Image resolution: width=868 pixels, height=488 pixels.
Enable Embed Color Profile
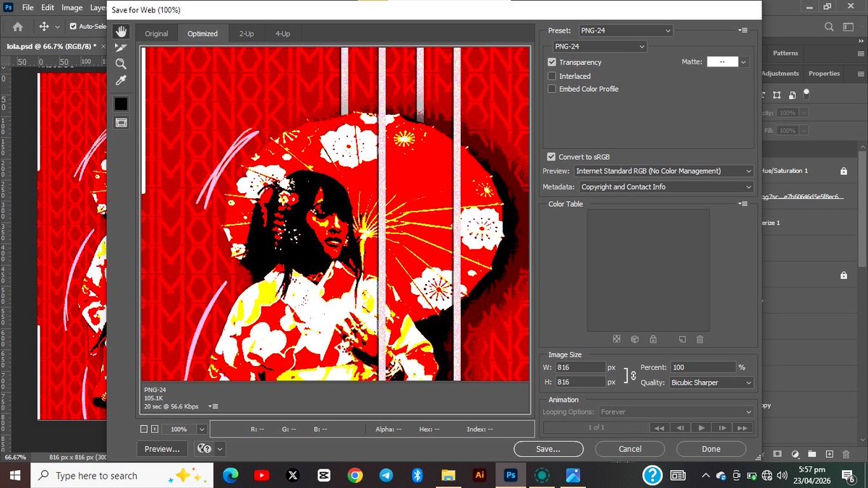[x=552, y=89]
